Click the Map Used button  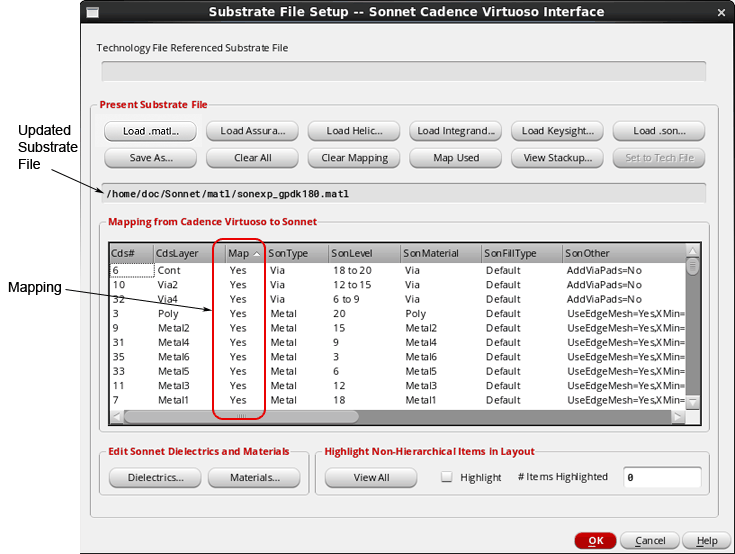(456, 158)
